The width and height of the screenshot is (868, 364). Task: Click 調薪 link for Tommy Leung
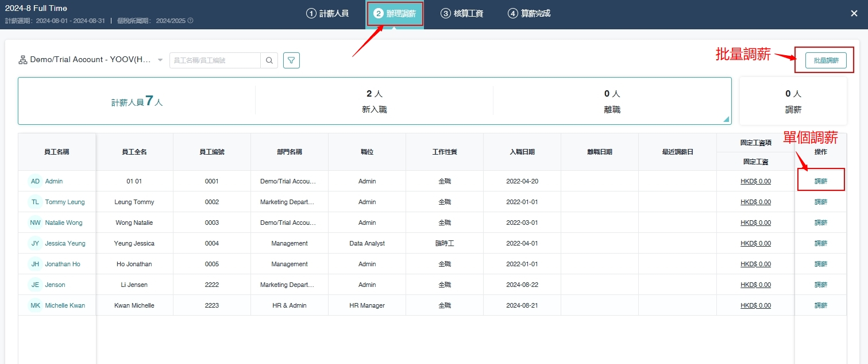click(x=820, y=202)
